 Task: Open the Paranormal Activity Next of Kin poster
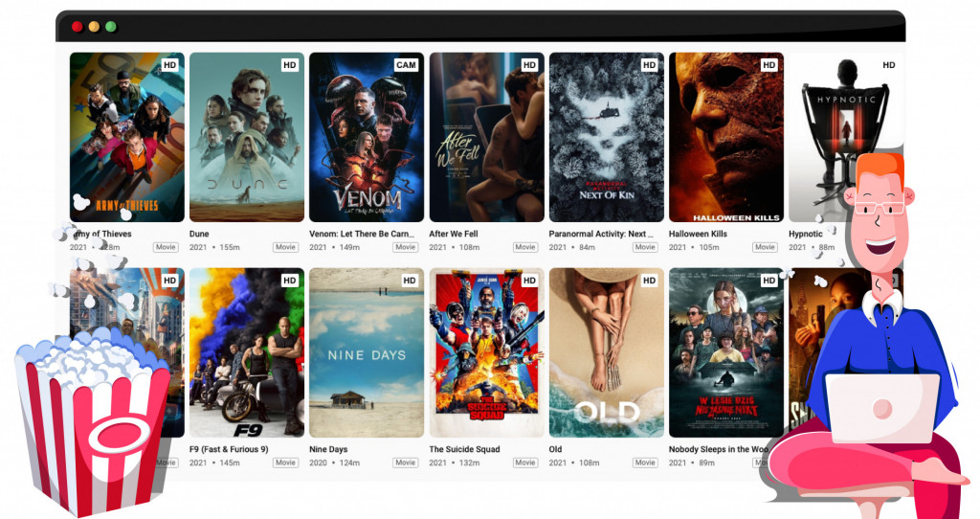pyautogui.click(x=606, y=137)
